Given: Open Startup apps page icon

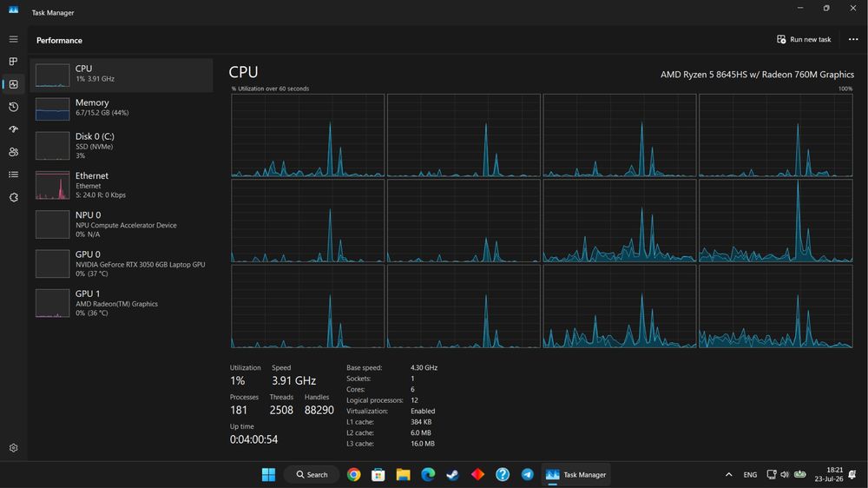Looking at the screenshot, I should [x=13, y=129].
